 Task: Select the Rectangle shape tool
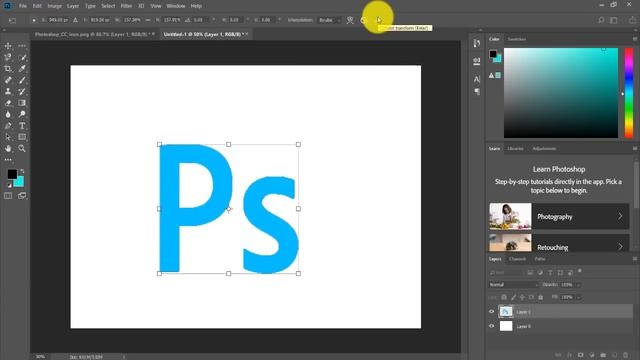click(22, 137)
